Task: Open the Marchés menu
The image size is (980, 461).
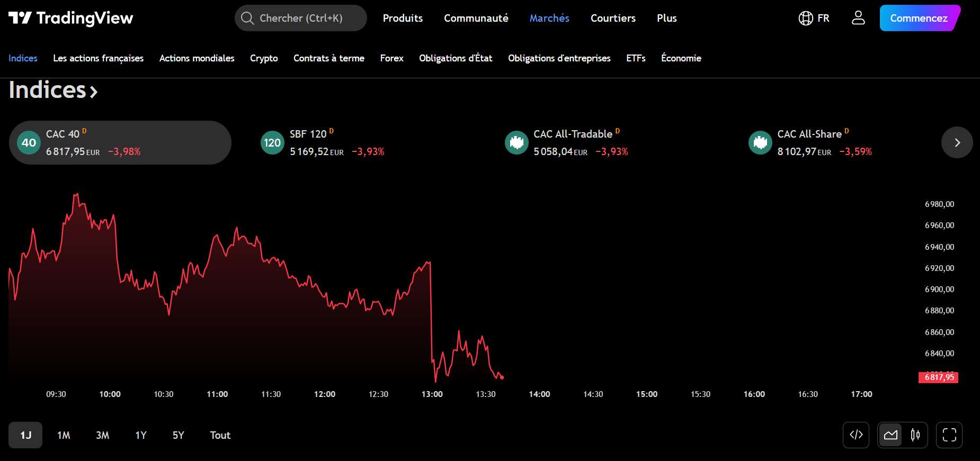Action: tap(549, 18)
